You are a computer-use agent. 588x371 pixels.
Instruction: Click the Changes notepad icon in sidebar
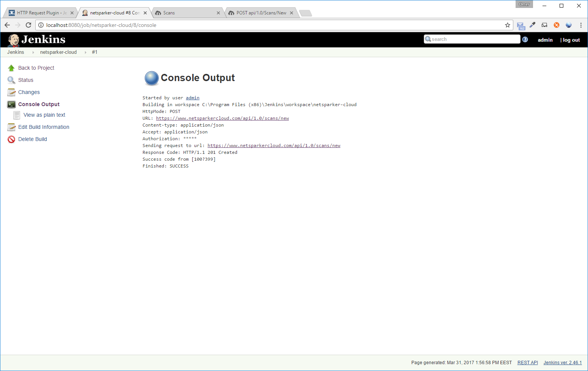[x=11, y=92]
